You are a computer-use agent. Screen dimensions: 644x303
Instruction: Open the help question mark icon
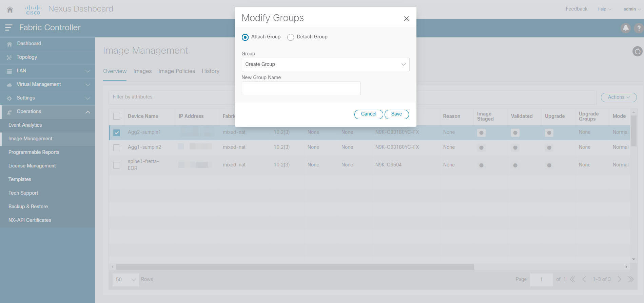point(639,28)
